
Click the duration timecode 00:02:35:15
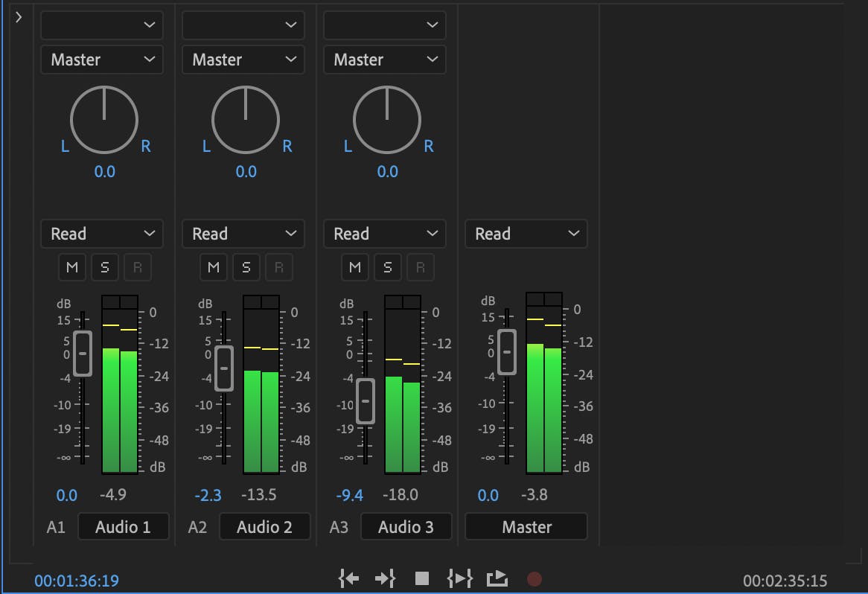785,581
